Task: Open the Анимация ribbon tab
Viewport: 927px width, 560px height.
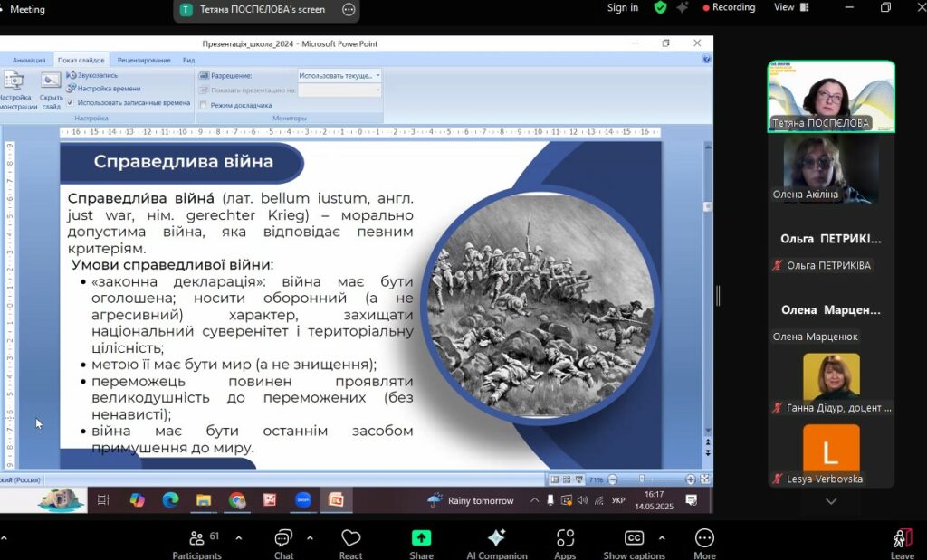Action: coord(29,60)
